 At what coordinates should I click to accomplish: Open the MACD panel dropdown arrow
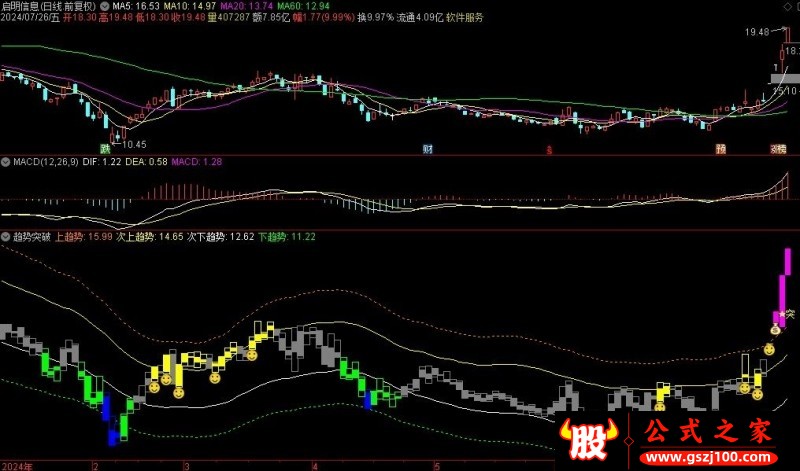(6, 162)
